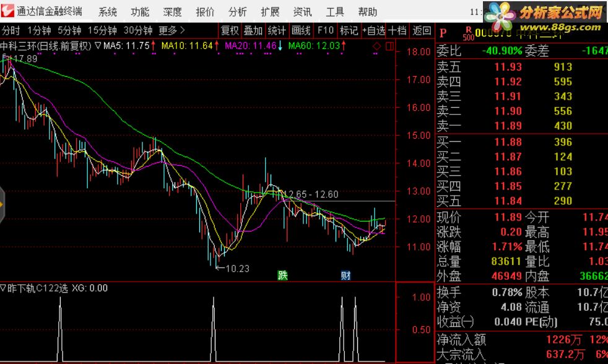Click the 买一 price 11.88
Image resolution: width=608 pixels, height=364 pixels.
pyautogui.click(x=508, y=142)
